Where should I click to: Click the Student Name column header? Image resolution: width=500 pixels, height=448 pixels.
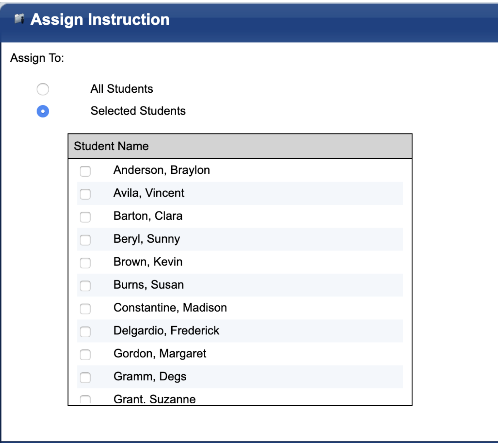pos(111,146)
